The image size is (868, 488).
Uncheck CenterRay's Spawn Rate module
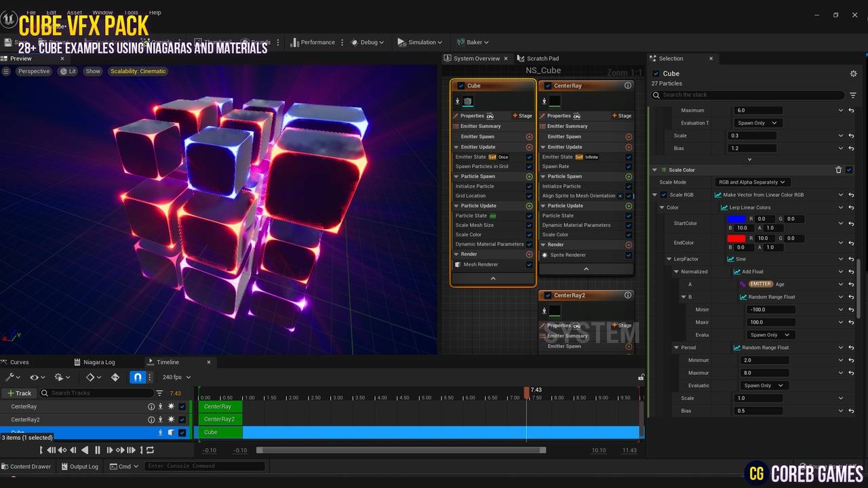click(x=629, y=167)
